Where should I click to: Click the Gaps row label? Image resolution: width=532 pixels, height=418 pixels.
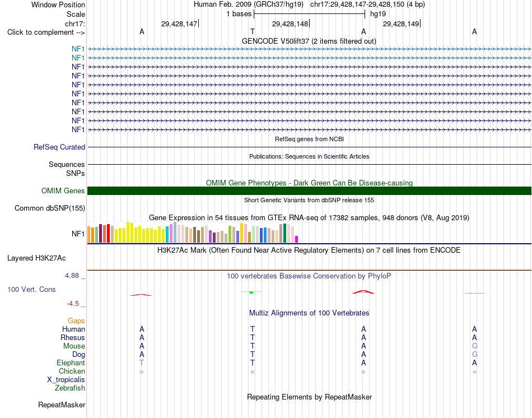click(x=76, y=321)
